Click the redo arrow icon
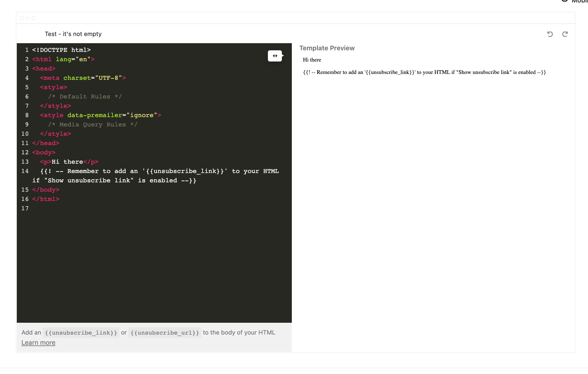This screenshot has width=588, height=374. (x=565, y=34)
